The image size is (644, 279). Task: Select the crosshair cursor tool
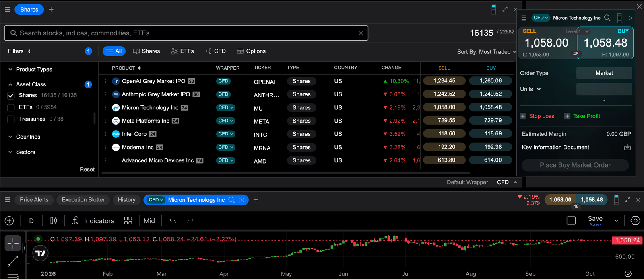[13, 243]
